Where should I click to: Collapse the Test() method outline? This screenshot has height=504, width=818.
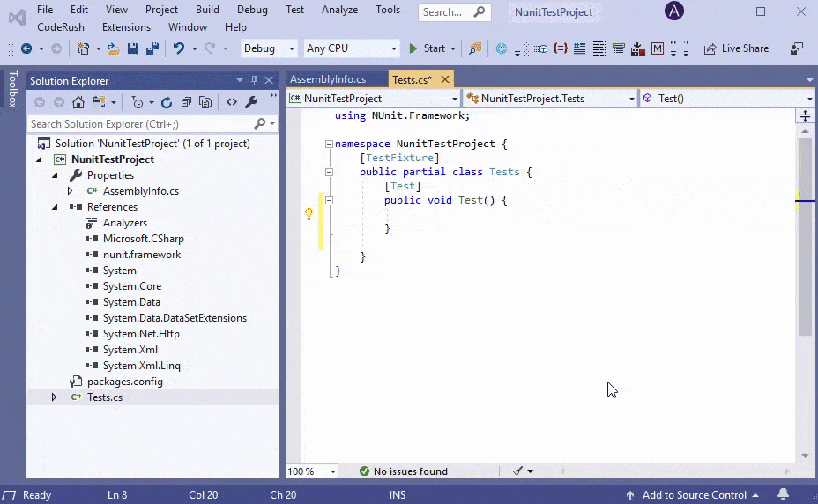(329, 200)
